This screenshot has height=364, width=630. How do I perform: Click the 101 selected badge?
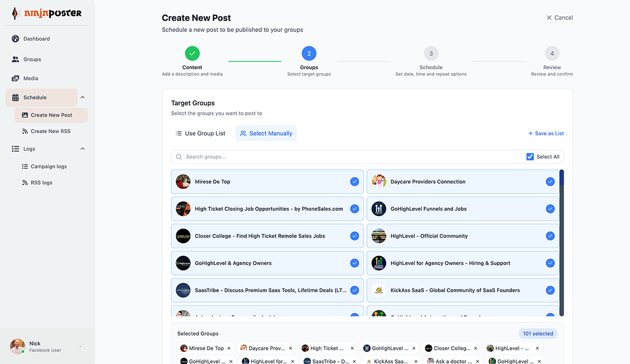coord(538,334)
